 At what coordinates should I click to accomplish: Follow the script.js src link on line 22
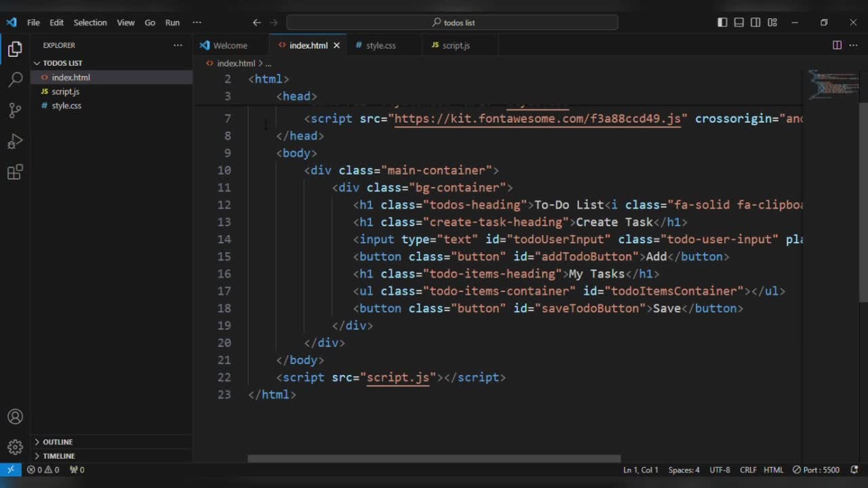398,378
